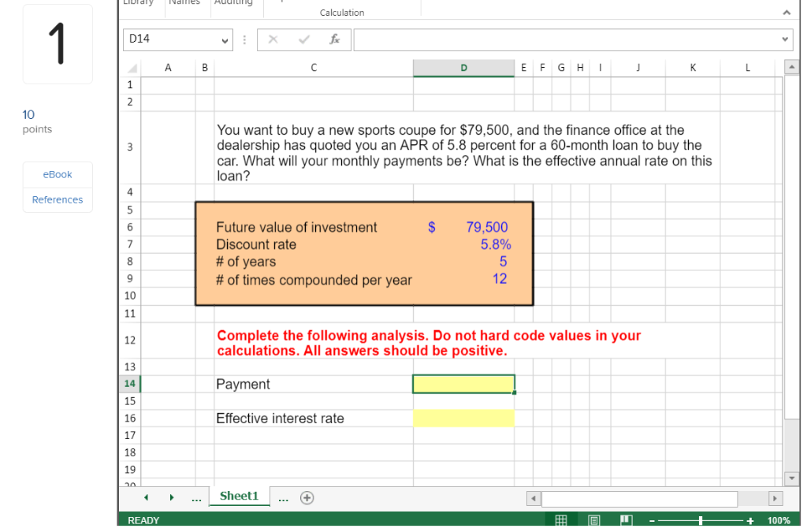
Task: Open the eBook link
Action: click(x=58, y=174)
